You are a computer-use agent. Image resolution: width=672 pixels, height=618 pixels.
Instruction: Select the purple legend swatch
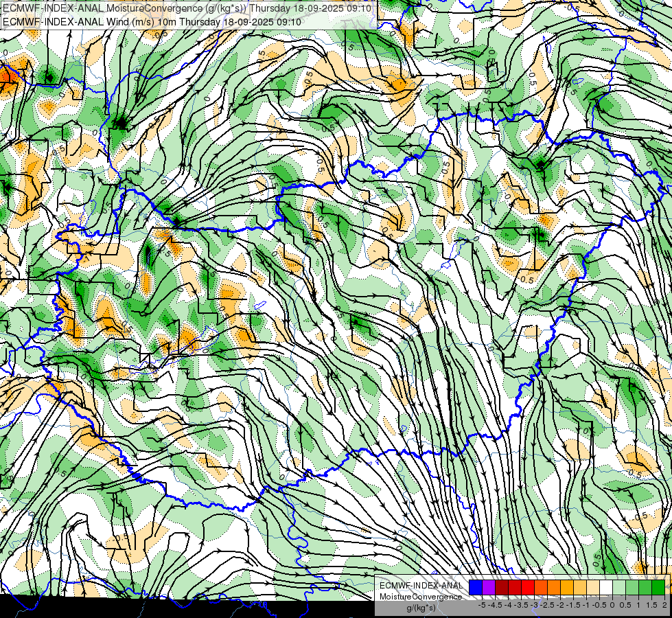[489, 587]
